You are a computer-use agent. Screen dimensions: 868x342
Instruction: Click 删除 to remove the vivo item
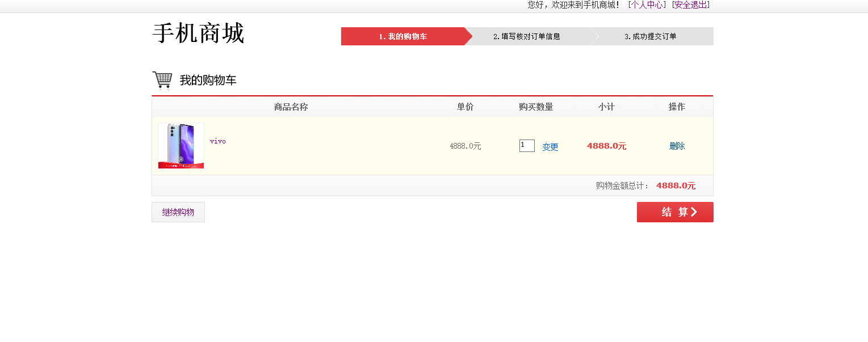(x=677, y=146)
